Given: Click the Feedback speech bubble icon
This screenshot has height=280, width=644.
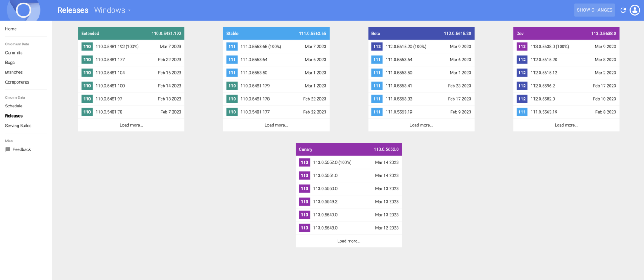Looking at the screenshot, I should (8, 149).
